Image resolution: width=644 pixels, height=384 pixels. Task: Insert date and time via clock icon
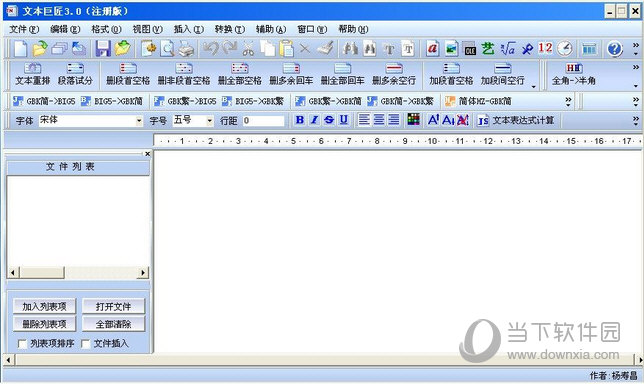click(565, 48)
